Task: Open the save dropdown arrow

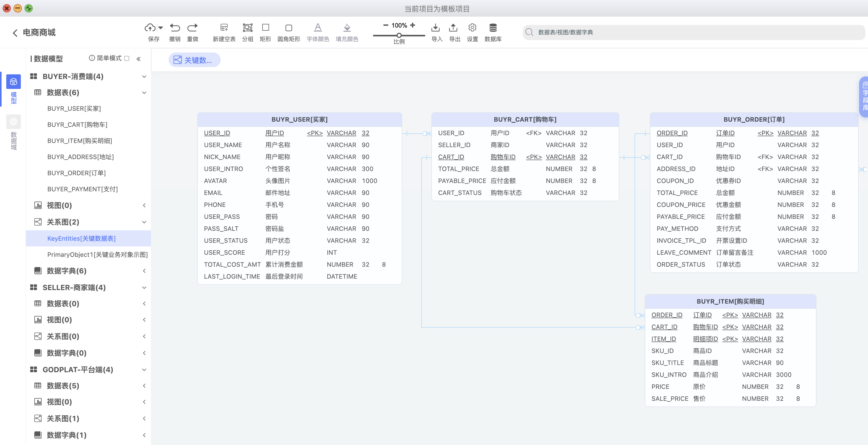Action: (x=161, y=28)
